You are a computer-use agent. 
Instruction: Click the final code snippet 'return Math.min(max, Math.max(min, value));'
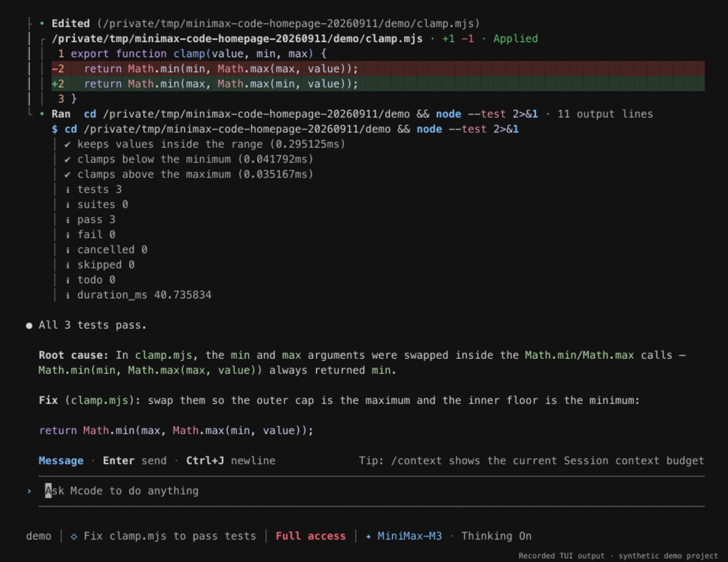click(x=176, y=430)
